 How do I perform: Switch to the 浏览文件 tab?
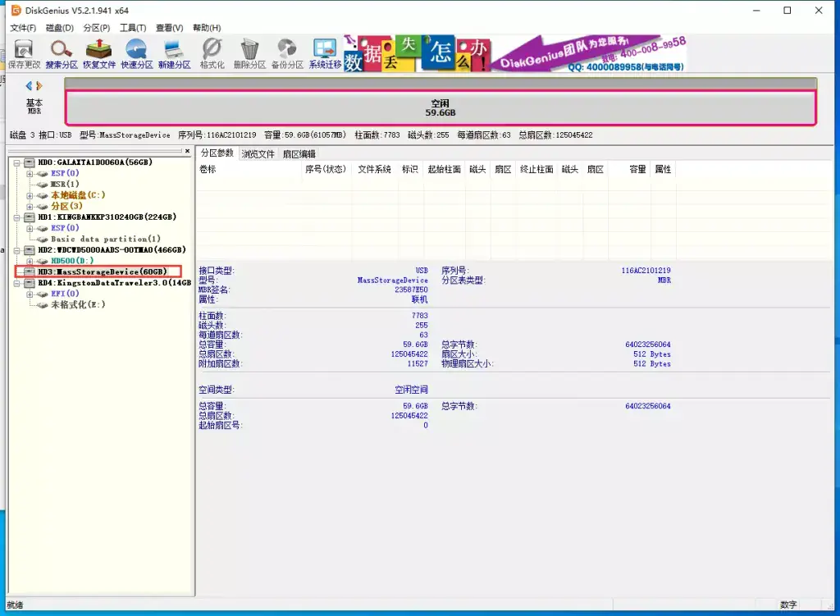coord(258,154)
